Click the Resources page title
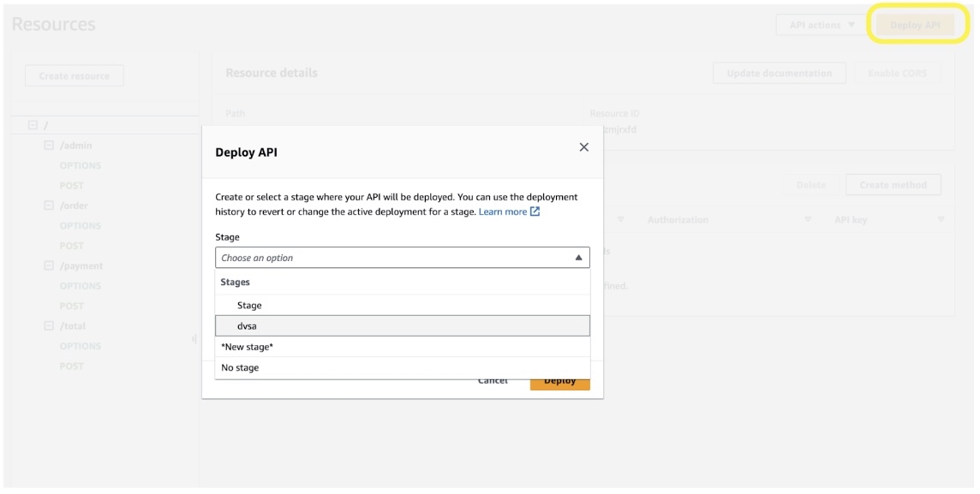Viewport: 980px width, 494px height. tap(54, 24)
